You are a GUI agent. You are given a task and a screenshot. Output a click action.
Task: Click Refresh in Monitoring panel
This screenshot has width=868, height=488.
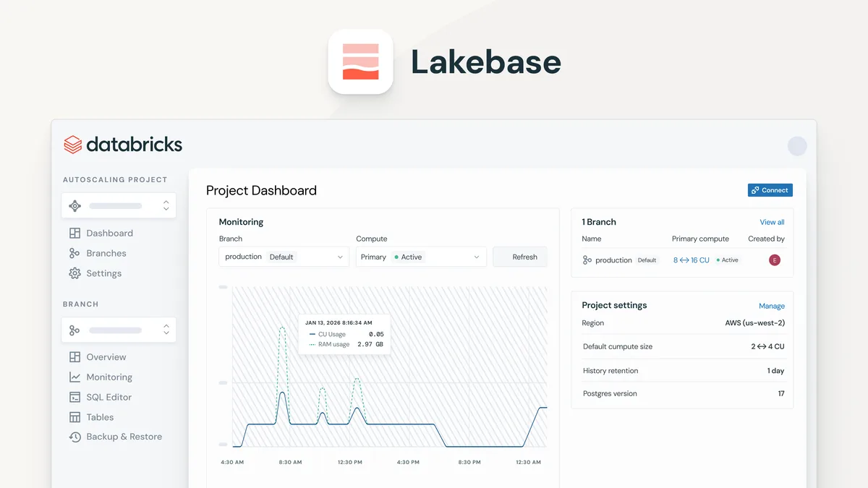(520, 257)
